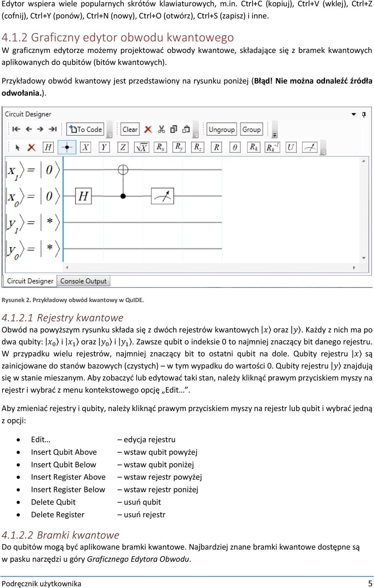
Task: Click the Ungroup button
Action: (x=222, y=129)
